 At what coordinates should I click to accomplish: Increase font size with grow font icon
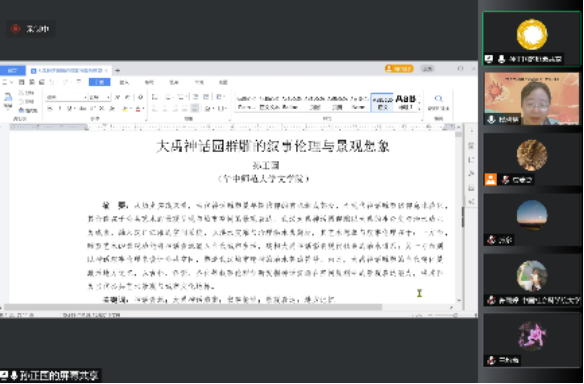tap(117, 97)
